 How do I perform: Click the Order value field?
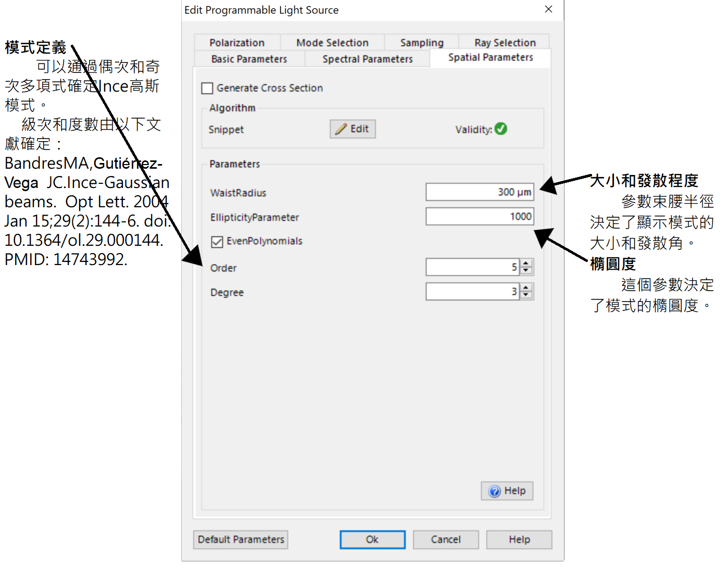(472, 267)
